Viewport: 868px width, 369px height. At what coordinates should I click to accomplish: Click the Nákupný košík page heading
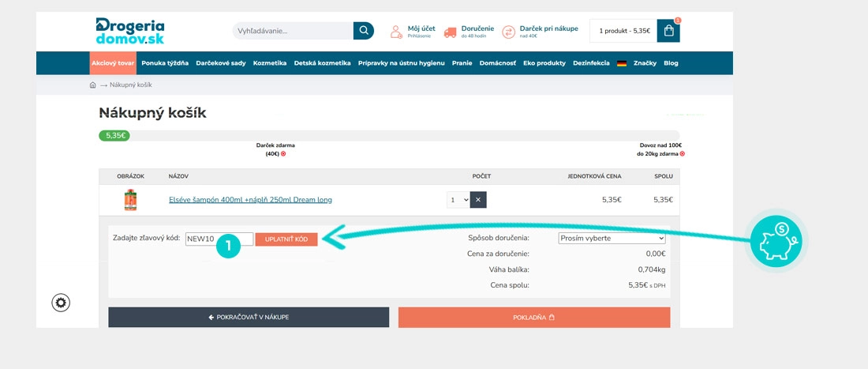click(x=153, y=113)
